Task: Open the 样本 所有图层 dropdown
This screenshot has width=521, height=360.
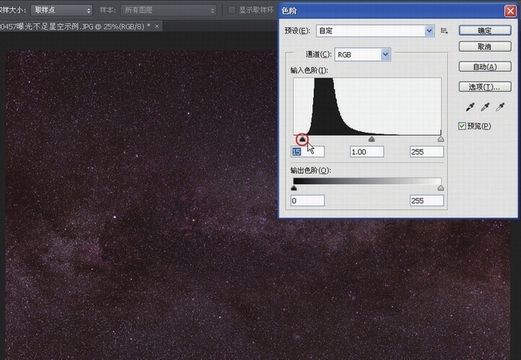Action: tap(168, 10)
